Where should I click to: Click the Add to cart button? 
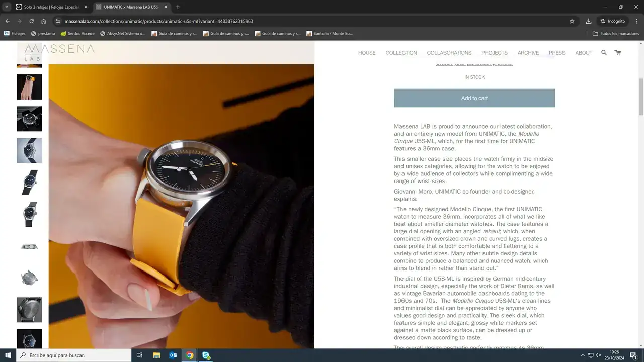[x=474, y=98]
